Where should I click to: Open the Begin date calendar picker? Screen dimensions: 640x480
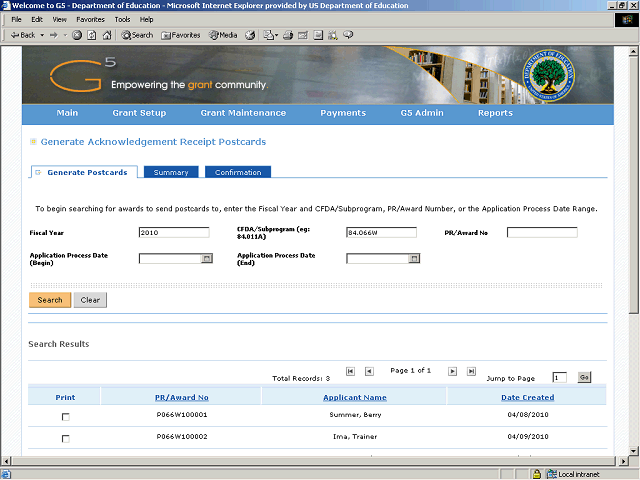207,258
